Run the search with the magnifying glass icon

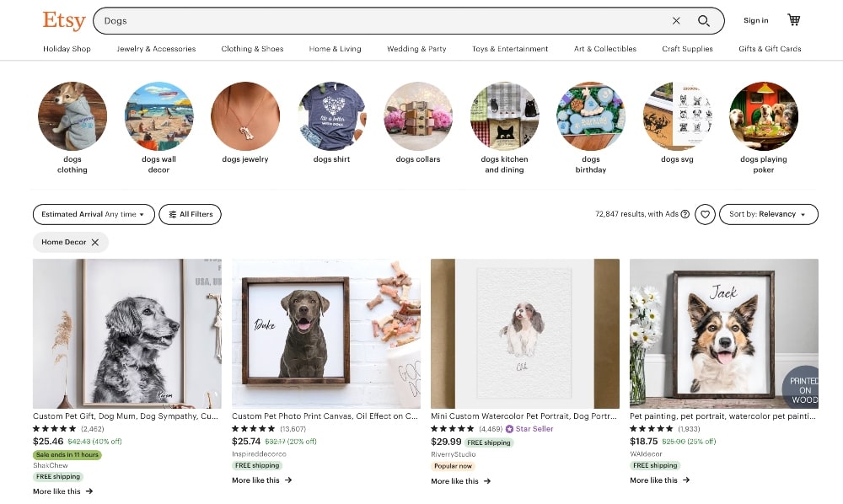click(x=702, y=20)
